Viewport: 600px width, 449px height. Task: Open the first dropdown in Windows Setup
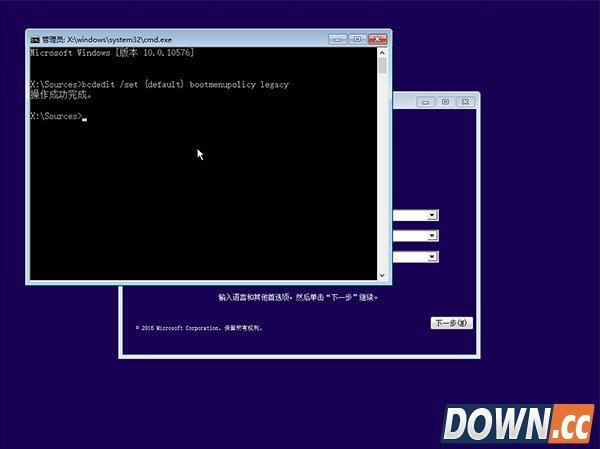click(432, 215)
